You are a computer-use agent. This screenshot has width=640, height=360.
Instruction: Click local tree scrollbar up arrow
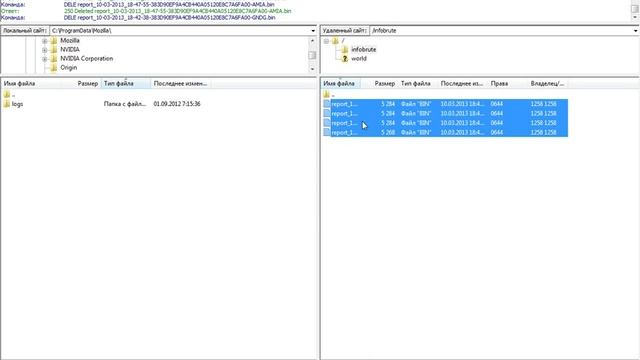pyautogui.click(x=312, y=41)
